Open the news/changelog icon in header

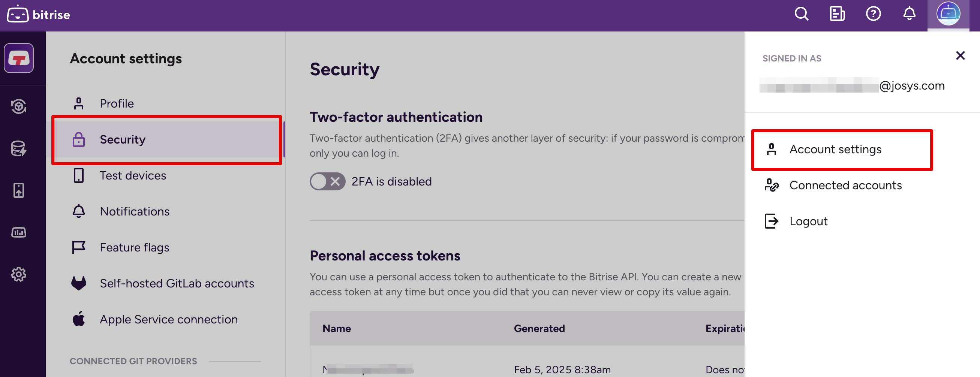tap(837, 14)
